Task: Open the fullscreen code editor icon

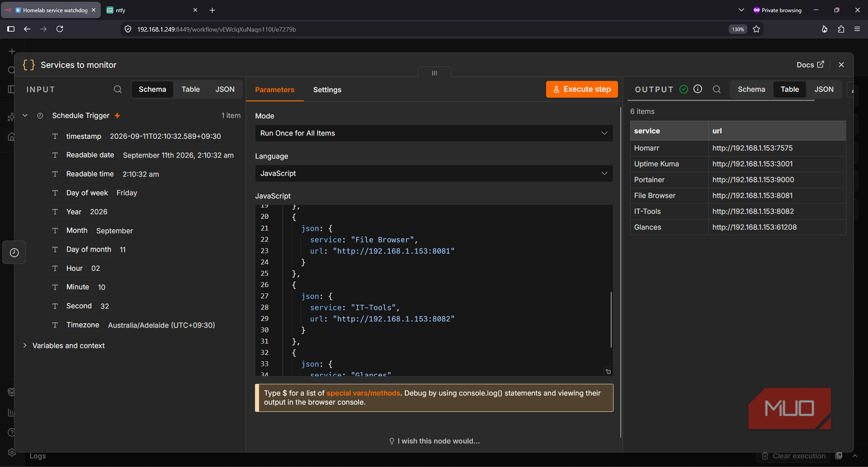Action: (608, 372)
